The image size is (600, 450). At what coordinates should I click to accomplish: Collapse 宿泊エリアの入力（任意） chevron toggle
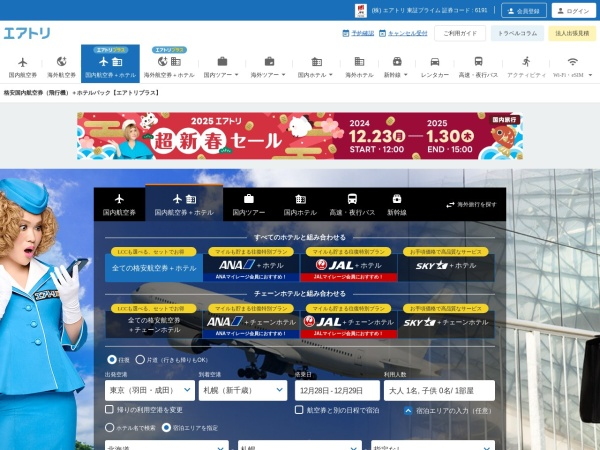(x=408, y=411)
